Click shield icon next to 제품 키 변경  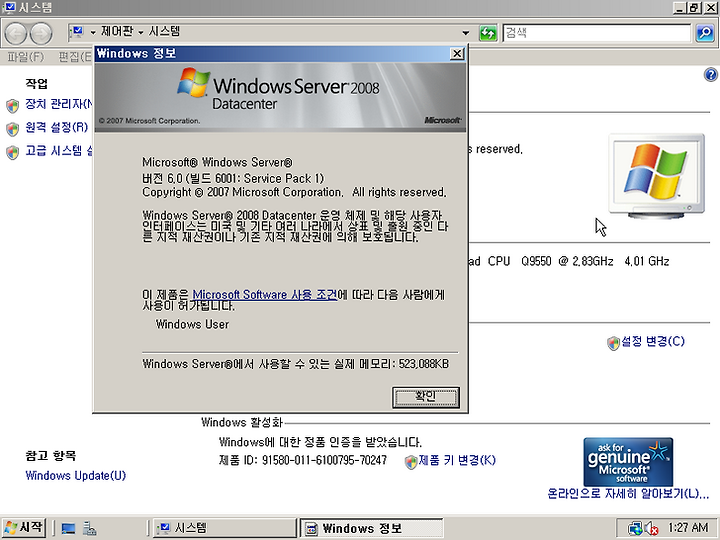coord(411,462)
